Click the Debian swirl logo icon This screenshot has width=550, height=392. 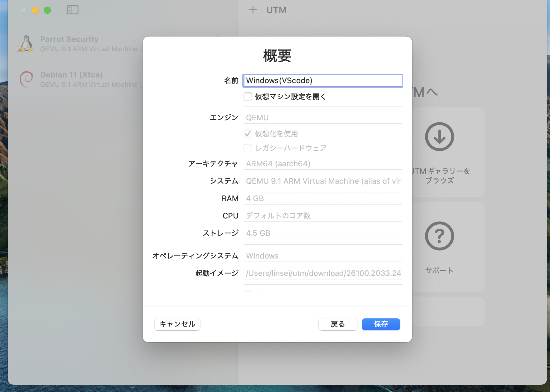pos(26,79)
